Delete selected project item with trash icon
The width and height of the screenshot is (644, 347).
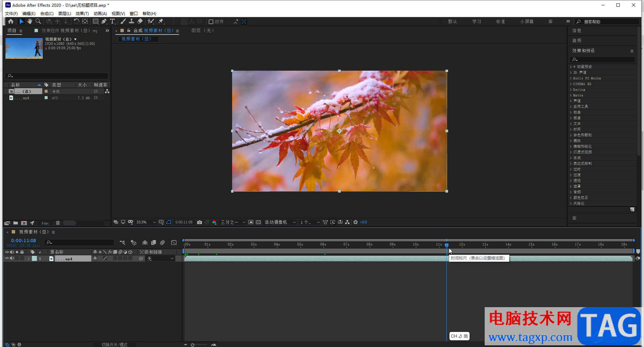[x=58, y=223]
